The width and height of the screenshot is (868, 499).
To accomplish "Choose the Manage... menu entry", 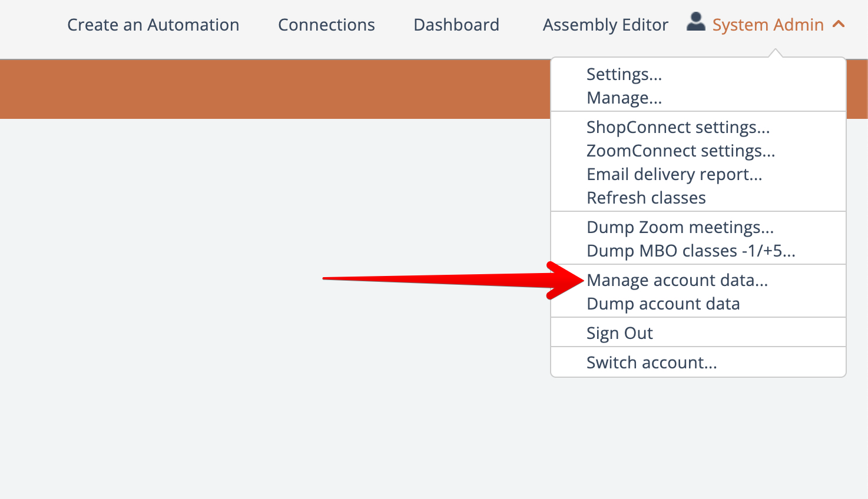I will [624, 98].
